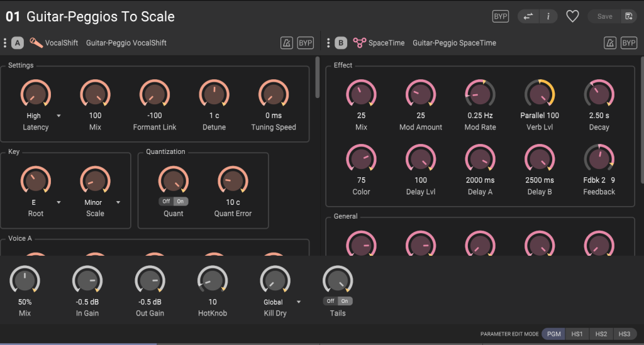Click the VocalShift panel scrollbar
Image resolution: width=644 pixels, height=345 pixels.
[318, 77]
